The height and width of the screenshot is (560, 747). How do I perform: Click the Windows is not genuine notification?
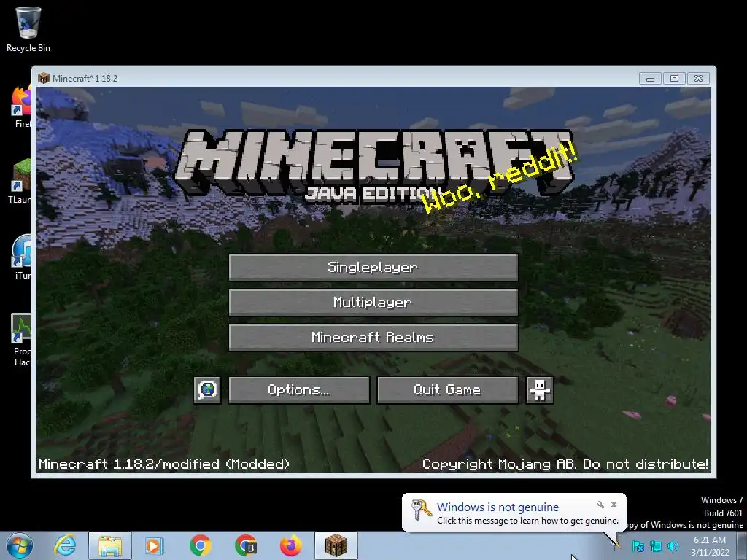[x=514, y=513]
